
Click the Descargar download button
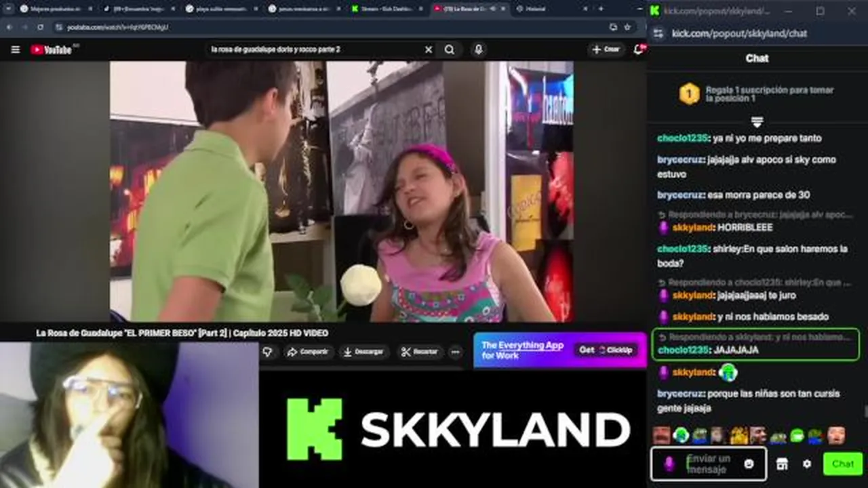point(364,352)
